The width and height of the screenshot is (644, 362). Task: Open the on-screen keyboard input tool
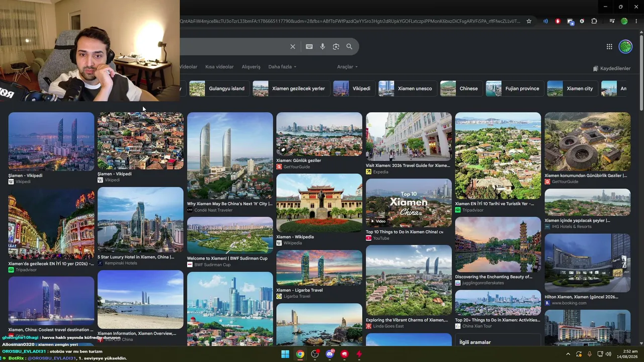click(x=309, y=47)
